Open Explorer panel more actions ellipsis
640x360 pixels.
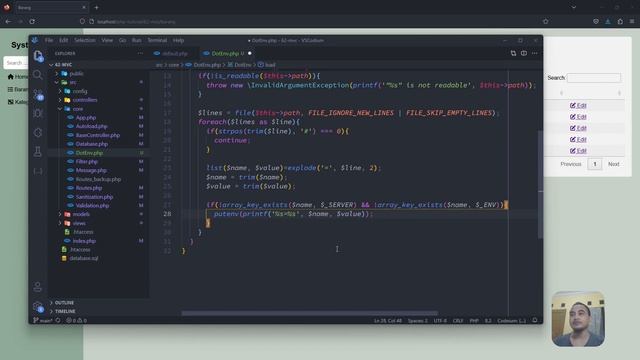(140, 53)
